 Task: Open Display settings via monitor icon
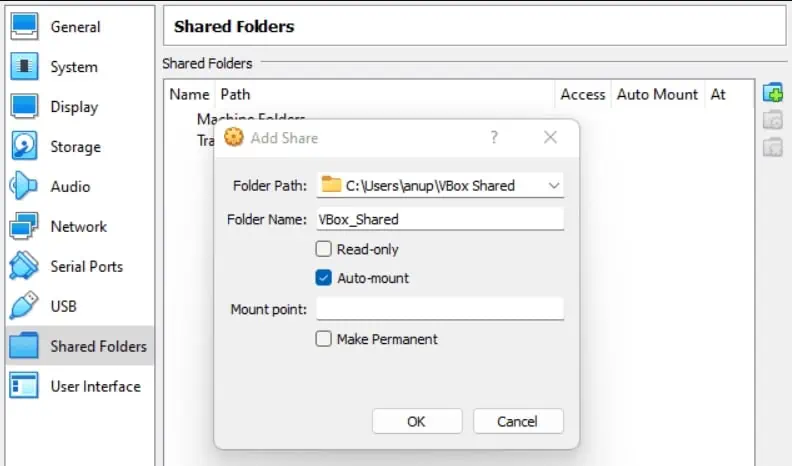tap(23, 107)
